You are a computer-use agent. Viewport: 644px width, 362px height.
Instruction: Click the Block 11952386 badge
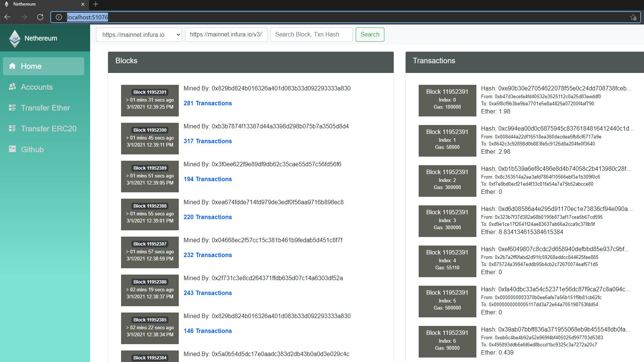(x=150, y=282)
